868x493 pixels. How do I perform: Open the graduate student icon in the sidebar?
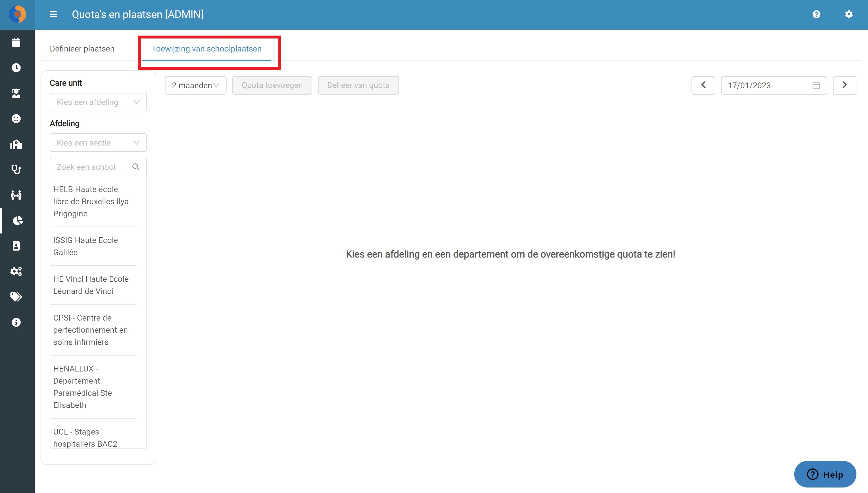point(16,93)
